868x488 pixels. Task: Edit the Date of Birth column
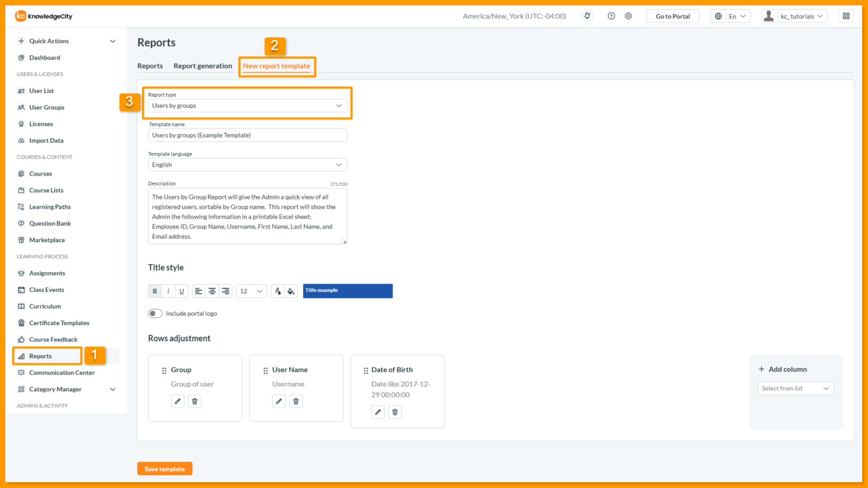(378, 412)
